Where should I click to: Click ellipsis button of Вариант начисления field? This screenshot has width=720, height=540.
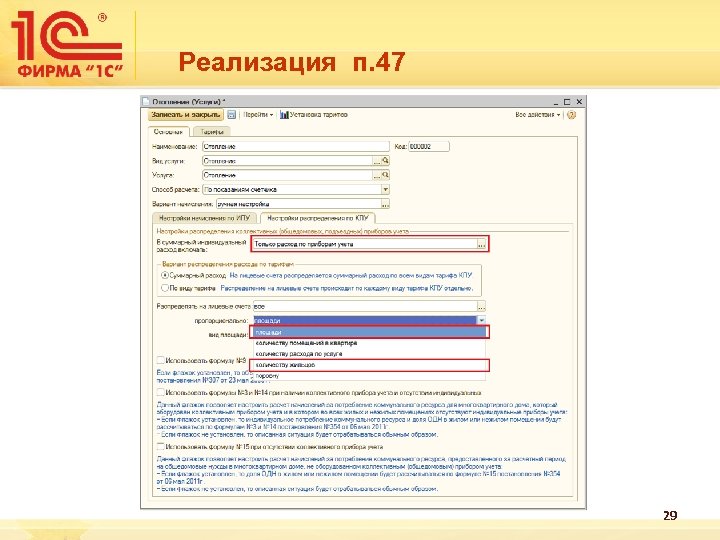coord(385,204)
